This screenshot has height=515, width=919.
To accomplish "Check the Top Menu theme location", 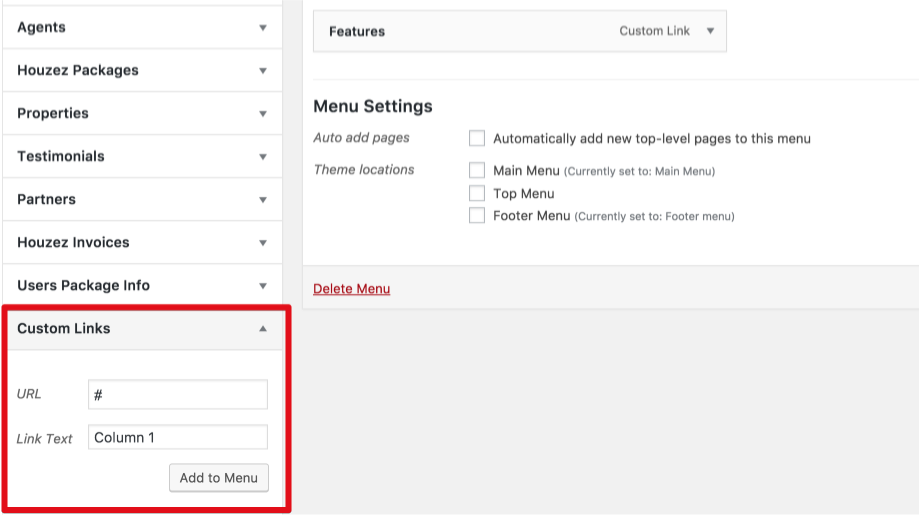I will tap(476, 193).
